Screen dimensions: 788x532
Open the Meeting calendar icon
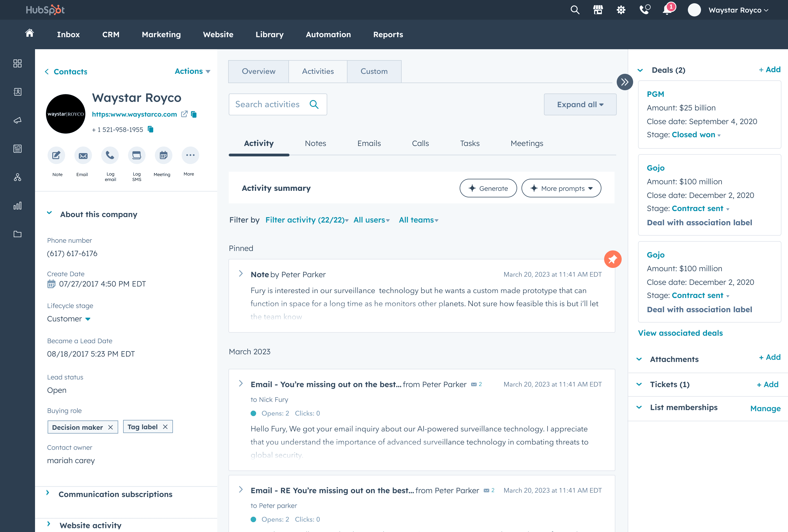[163, 156]
